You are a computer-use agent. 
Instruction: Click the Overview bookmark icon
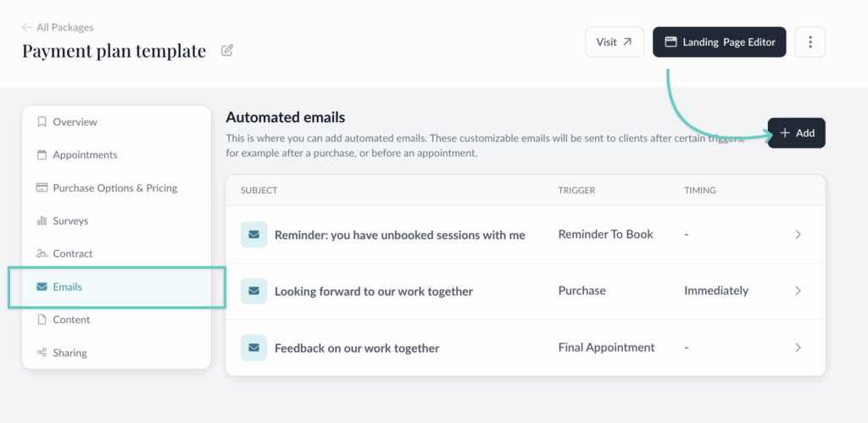click(42, 122)
